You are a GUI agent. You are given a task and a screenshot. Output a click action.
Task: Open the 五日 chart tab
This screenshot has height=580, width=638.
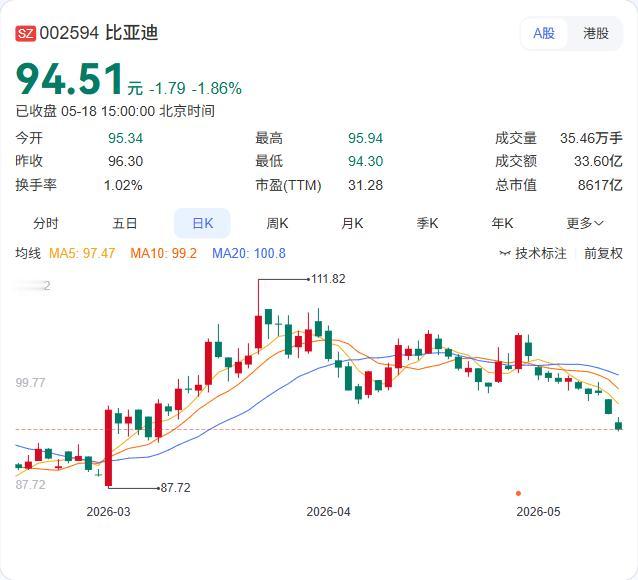(125, 223)
